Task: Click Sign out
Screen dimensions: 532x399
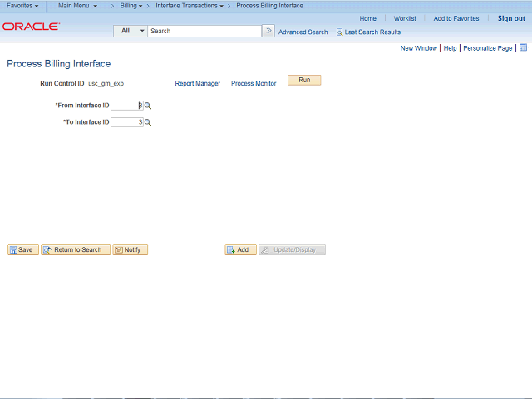Action: (x=511, y=18)
